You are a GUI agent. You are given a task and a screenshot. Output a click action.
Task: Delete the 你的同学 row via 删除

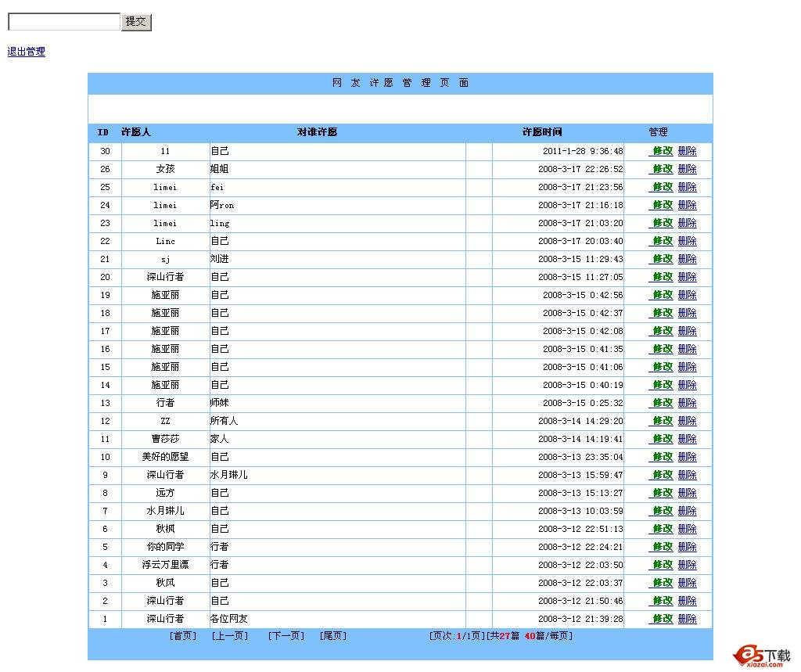click(687, 546)
